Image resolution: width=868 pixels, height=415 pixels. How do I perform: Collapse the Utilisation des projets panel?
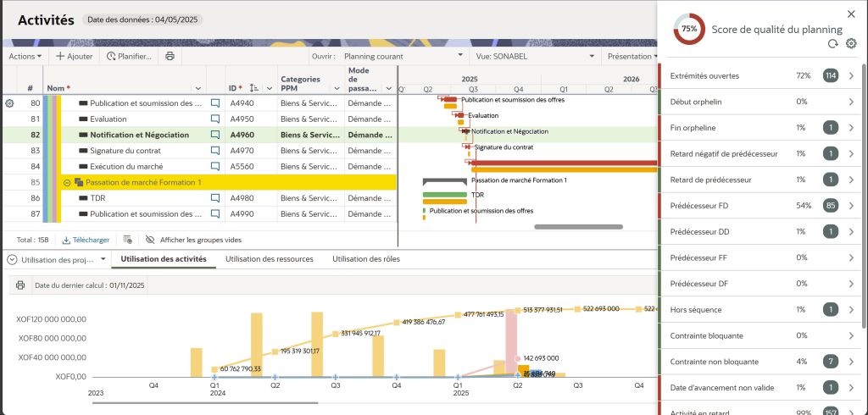tap(12, 259)
